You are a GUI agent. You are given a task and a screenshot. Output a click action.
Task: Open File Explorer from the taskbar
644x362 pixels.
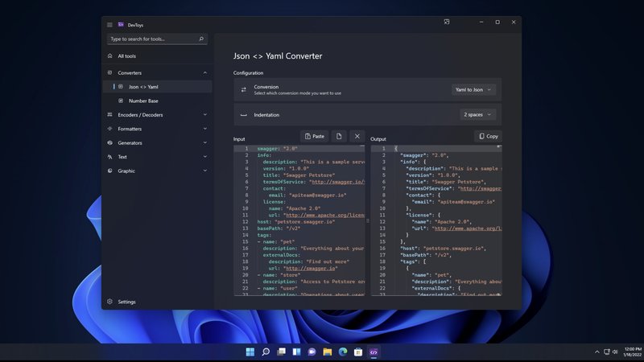click(328, 352)
